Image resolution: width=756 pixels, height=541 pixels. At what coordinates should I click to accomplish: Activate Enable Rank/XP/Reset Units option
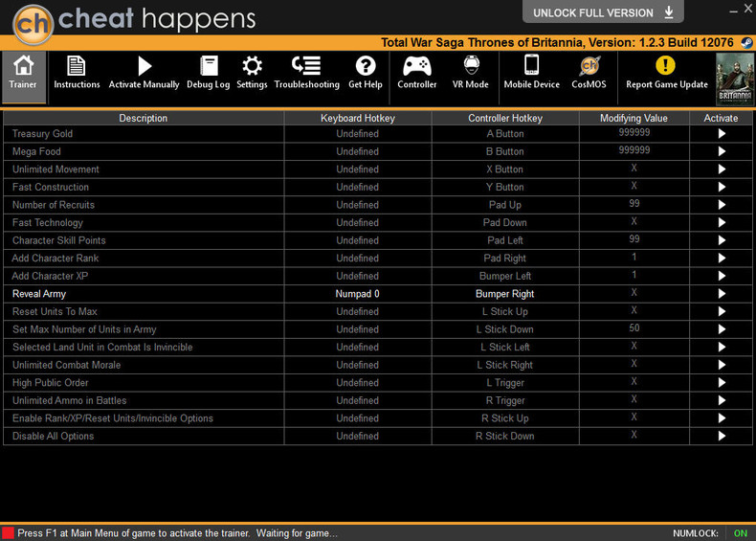coord(722,418)
